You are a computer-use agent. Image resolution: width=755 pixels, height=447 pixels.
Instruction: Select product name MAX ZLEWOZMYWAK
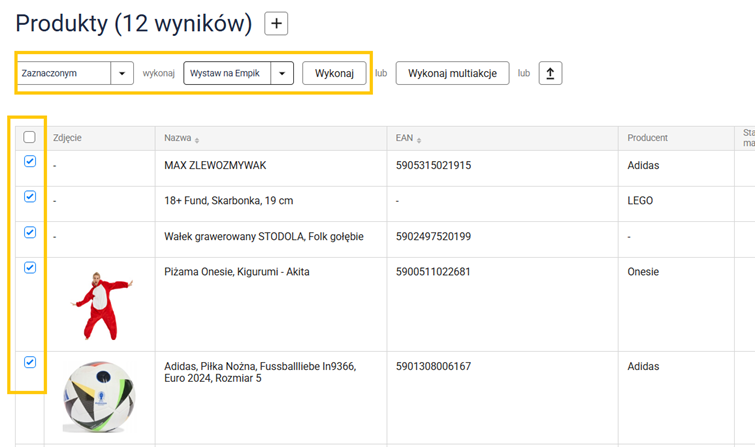[215, 165]
